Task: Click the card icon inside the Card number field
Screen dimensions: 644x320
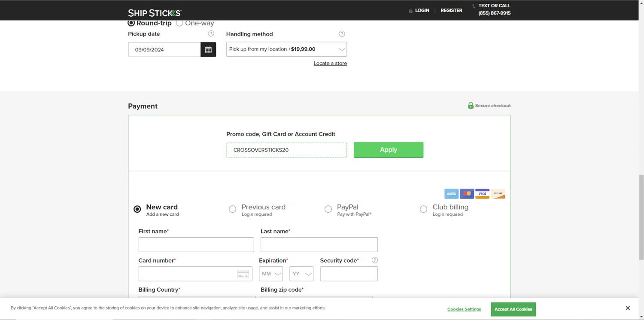Action: point(243,274)
